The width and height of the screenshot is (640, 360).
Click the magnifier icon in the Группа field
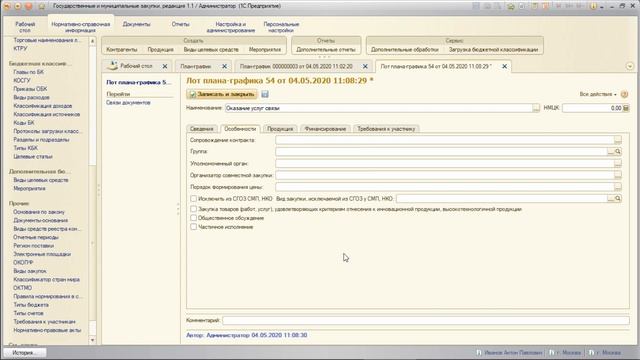coord(618,151)
